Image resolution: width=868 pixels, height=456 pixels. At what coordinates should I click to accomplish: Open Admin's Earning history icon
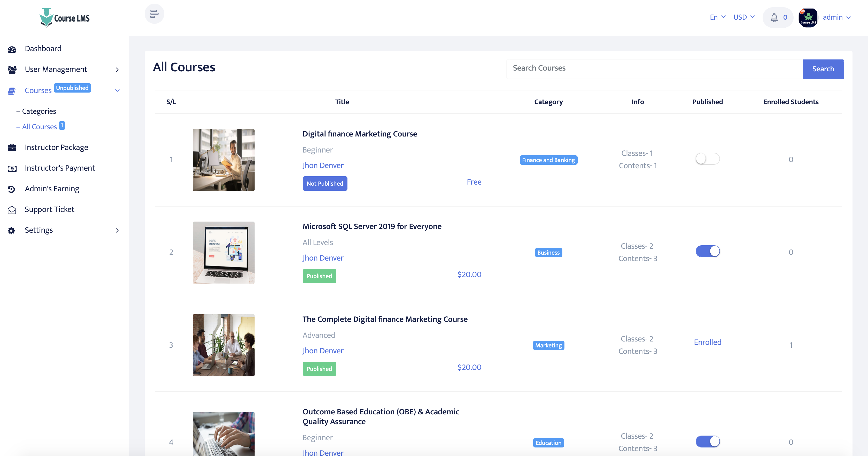(12, 188)
